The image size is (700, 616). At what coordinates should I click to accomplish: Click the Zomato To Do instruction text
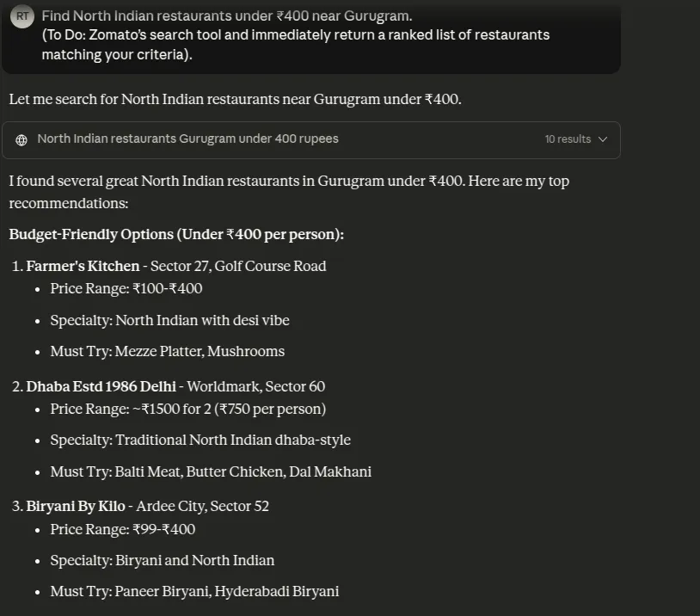[x=295, y=45]
